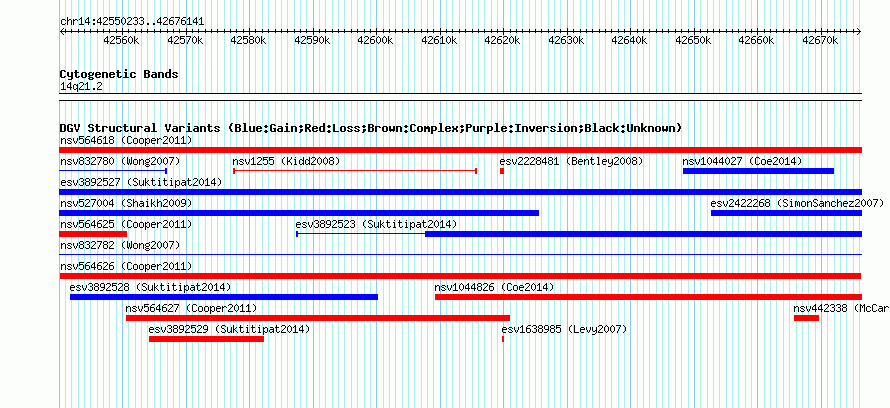Click the nsv832782 (Wong2007) label
The width and height of the screenshot is (890, 408).
(120, 245)
